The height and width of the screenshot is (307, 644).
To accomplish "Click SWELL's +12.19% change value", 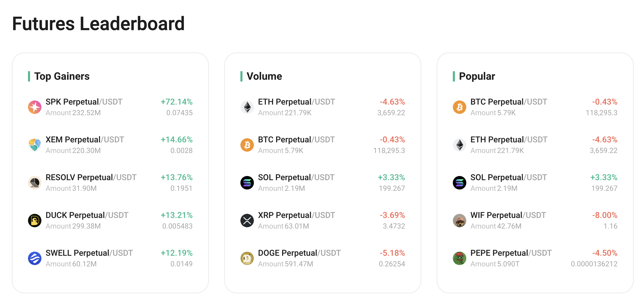I will pos(177,253).
